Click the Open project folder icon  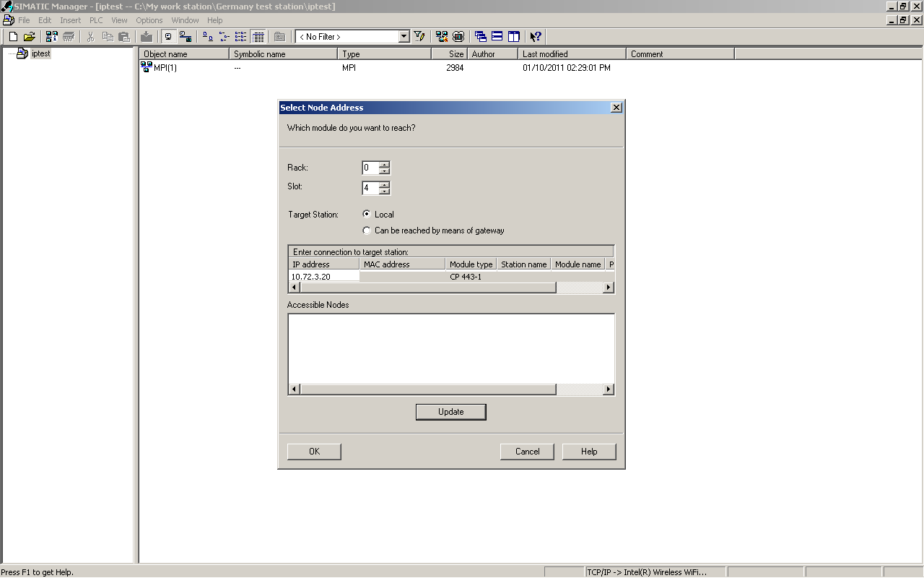30,37
